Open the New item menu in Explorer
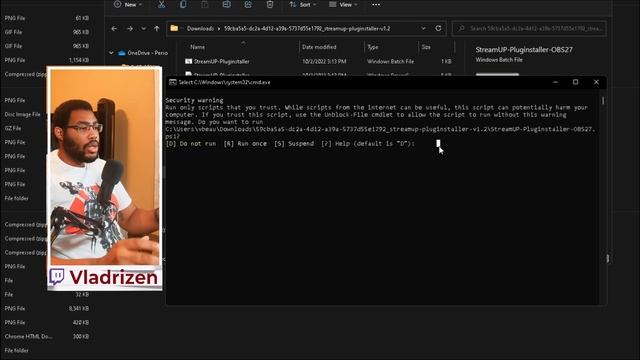 coord(128,4)
